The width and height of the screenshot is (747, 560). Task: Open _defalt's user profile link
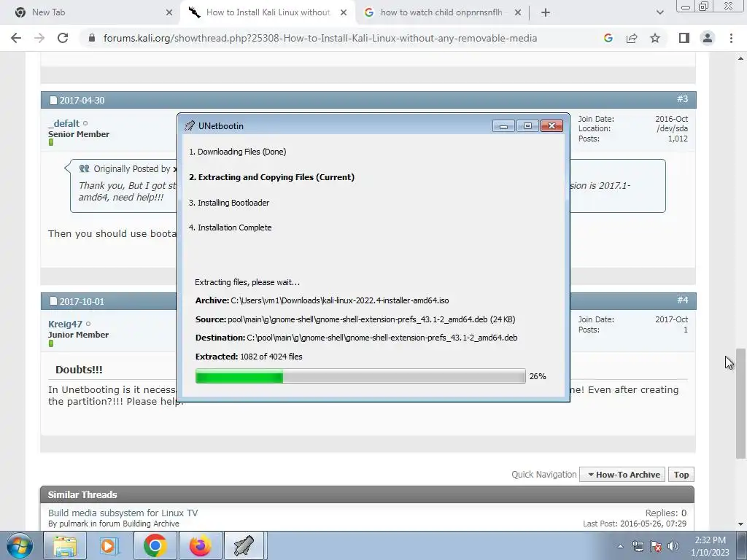pyautogui.click(x=64, y=123)
